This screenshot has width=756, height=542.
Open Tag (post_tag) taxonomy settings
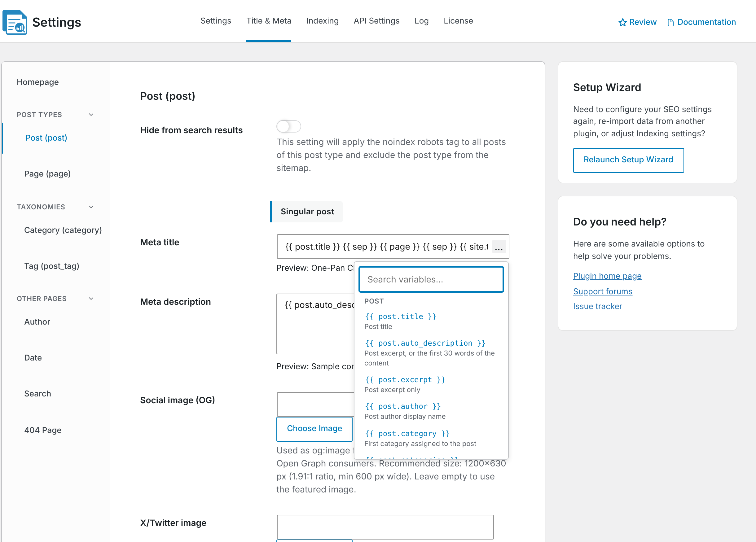click(52, 266)
